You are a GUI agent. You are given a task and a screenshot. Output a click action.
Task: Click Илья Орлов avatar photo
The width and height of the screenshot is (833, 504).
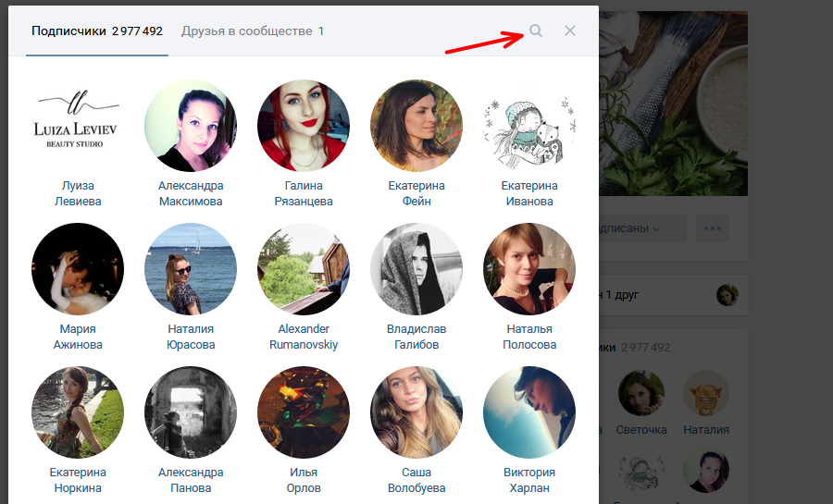coord(304,412)
